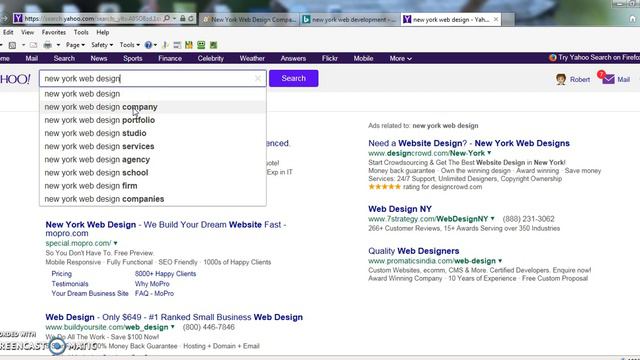Click the printer icon in command bar

coord(48,45)
